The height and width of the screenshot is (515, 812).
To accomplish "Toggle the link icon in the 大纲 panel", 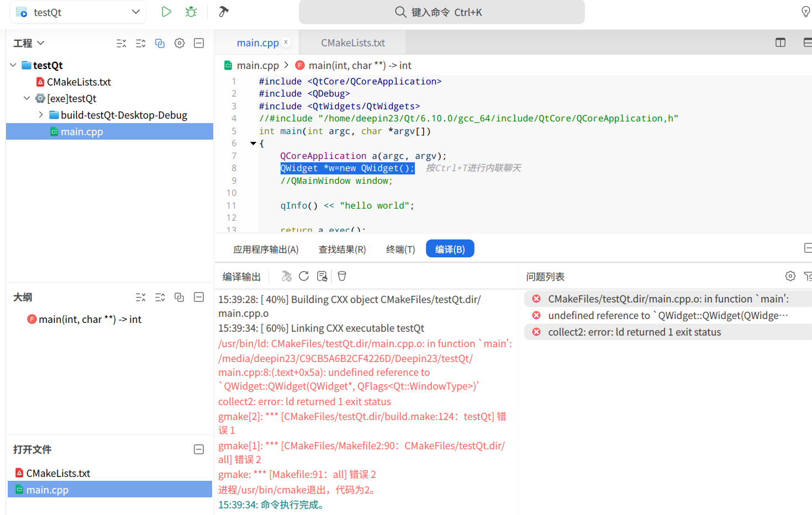I will tap(179, 298).
